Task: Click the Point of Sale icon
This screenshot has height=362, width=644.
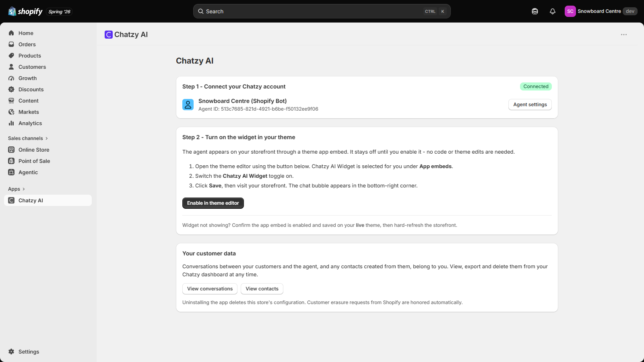Action: (11, 161)
